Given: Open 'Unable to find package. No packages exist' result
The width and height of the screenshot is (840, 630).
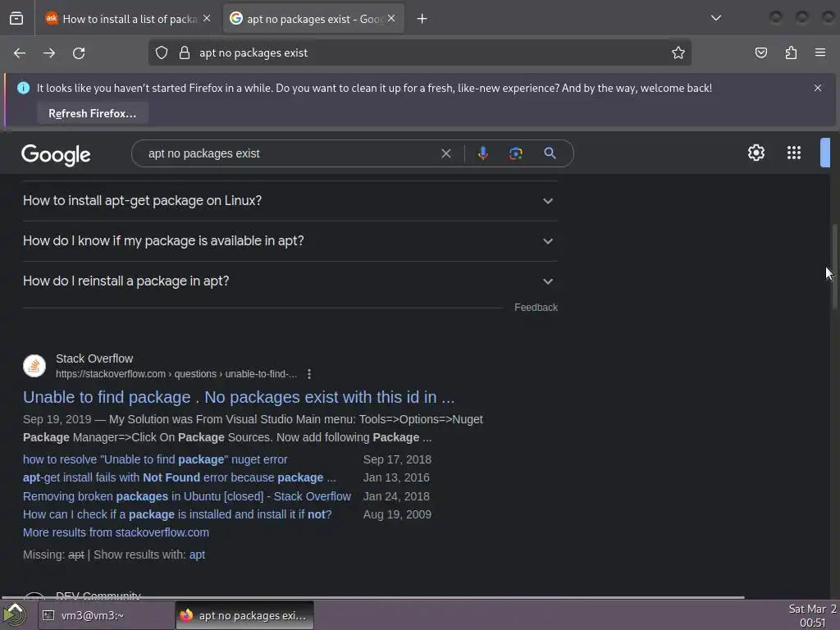Looking at the screenshot, I should click(x=239, y=397).
